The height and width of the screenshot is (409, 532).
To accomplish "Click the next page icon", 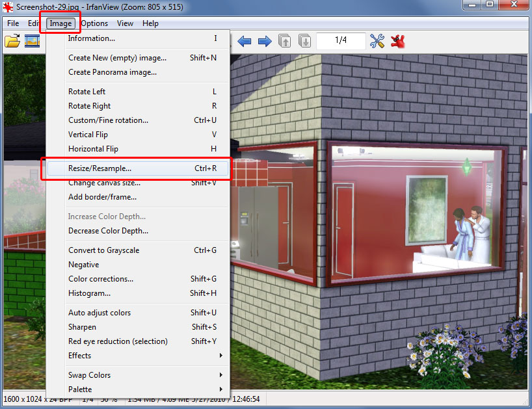I will 304,42.
